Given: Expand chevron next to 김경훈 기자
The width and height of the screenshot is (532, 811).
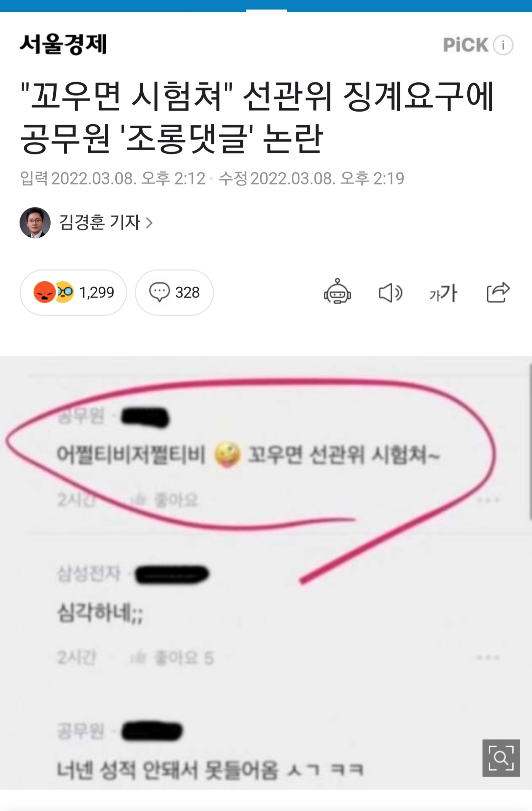Looking at the screenshot, I should coord(149,223).
